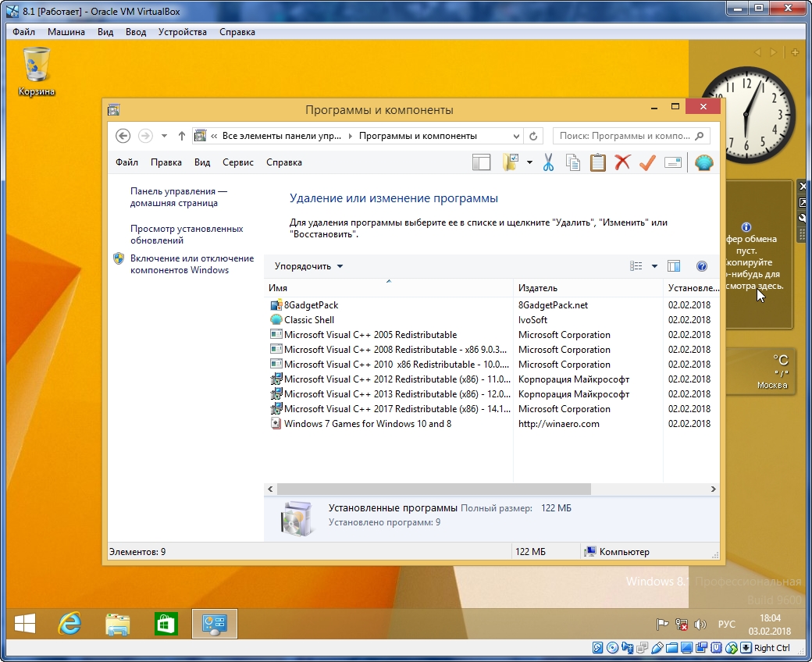
Task: Toggle the navigation pane toolbar icon
Action: pyautogui.click(x=482, y=162)
